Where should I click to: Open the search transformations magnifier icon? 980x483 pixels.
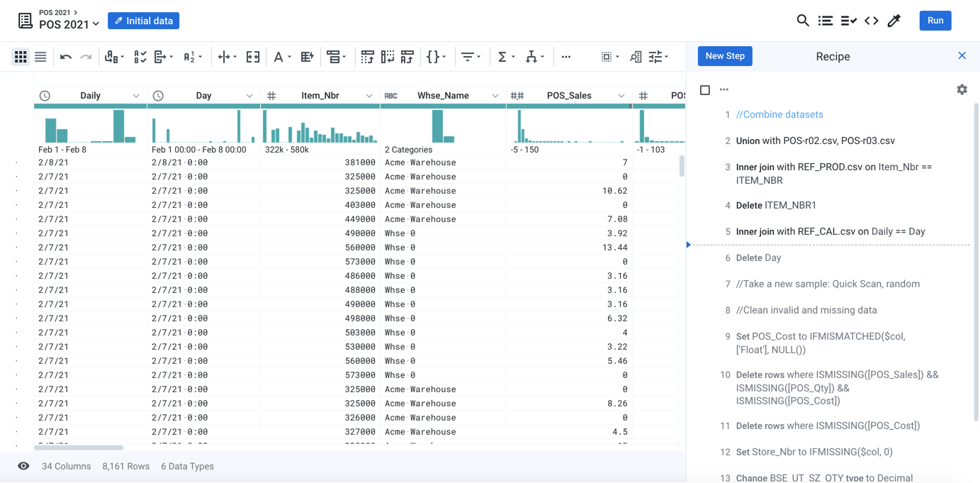802,21
